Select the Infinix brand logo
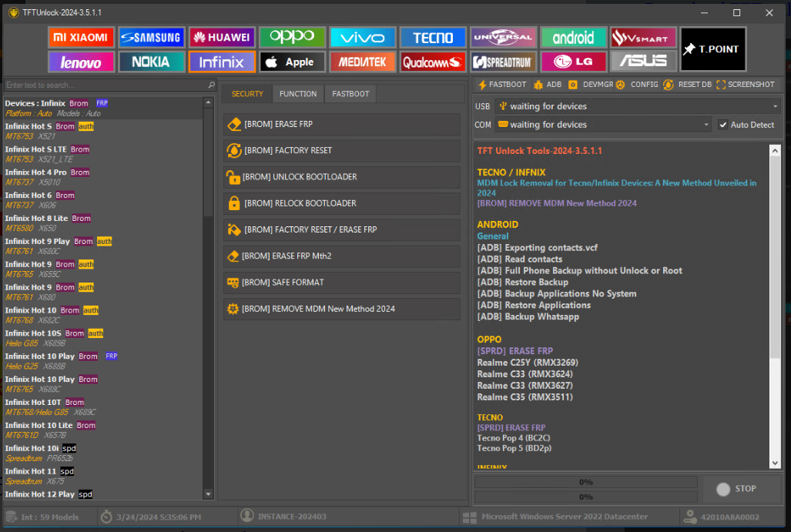Screen dimensions: 791x532 (222, 62)
